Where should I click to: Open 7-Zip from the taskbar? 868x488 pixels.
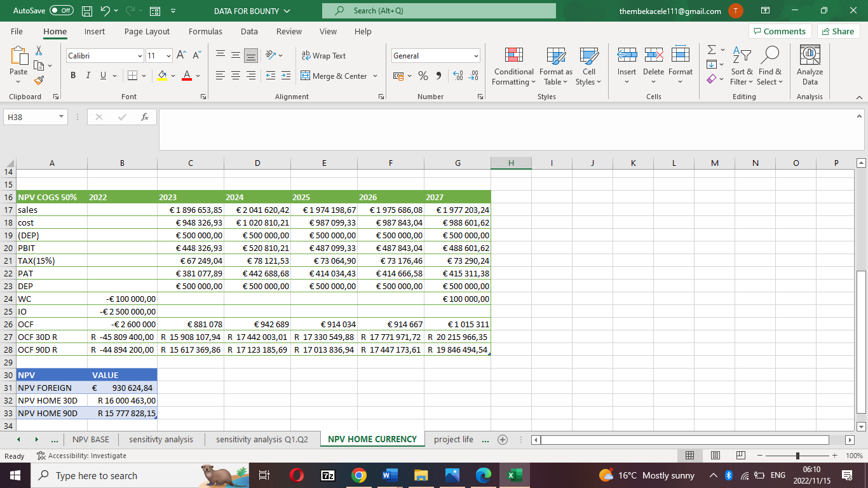[327, 475]
